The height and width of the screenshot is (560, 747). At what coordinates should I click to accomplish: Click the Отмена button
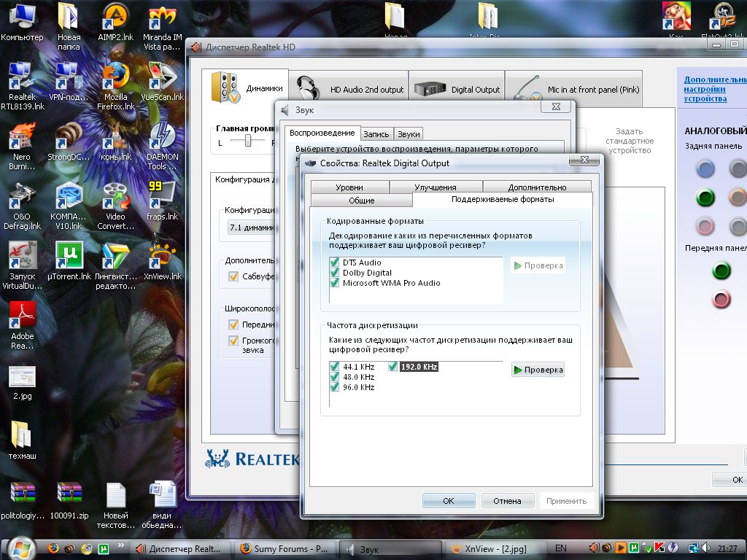[x=507, y=501]
